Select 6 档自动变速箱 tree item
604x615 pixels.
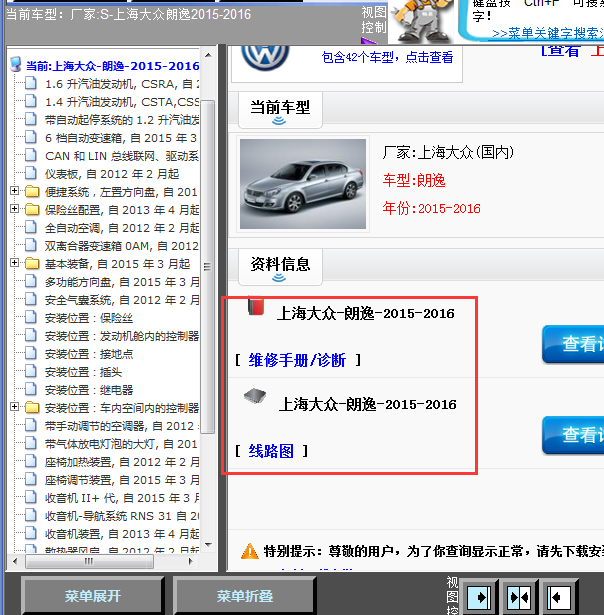[x=121, y=138]
